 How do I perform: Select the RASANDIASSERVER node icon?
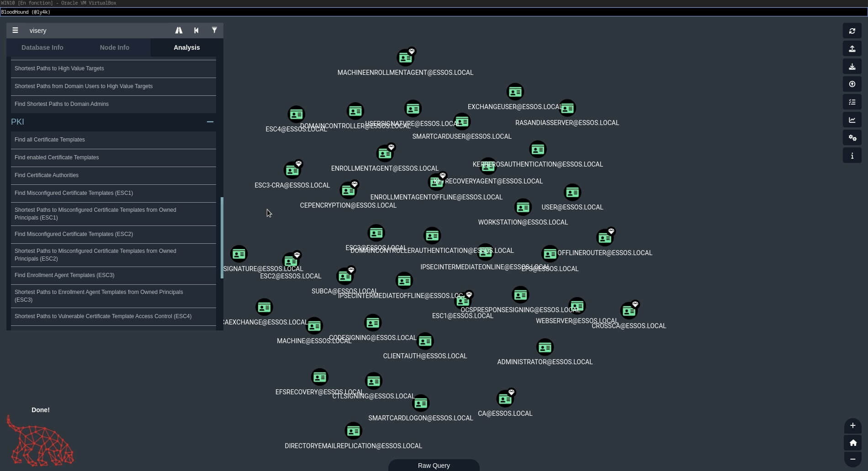pyautogui.click(x=567, y=108)
